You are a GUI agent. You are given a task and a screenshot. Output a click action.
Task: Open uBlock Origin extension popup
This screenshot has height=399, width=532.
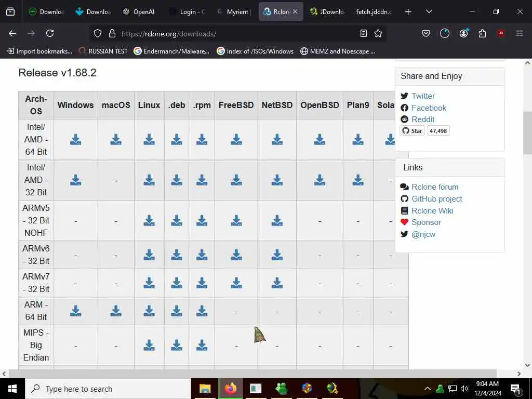point(501,33)
